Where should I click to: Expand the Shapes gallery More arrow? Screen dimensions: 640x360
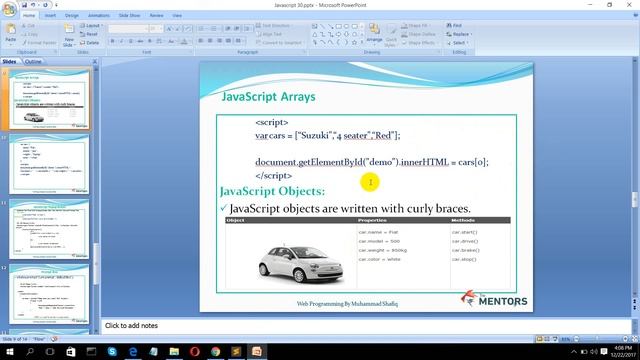362,42
